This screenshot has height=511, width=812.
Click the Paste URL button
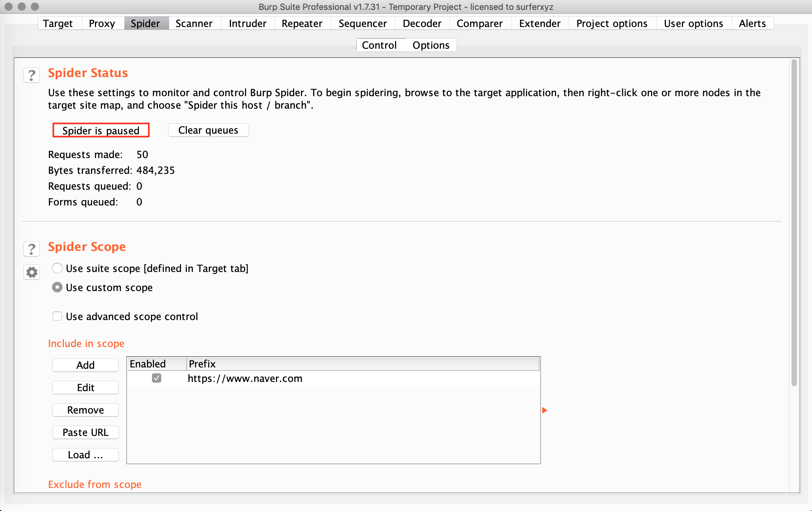click(x=85, y=432)
